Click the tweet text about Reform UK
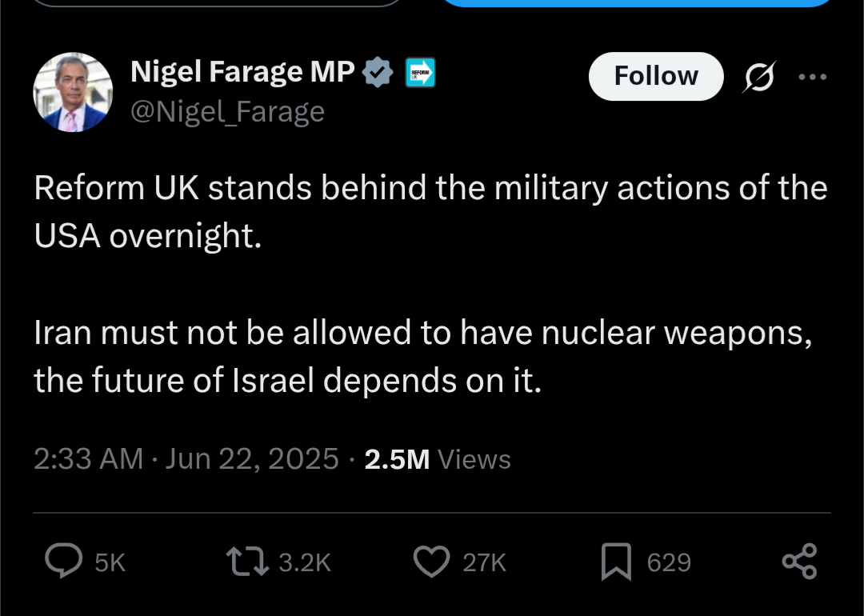The width and height of the screenshot is (864, 616). (x=431, y=284)
